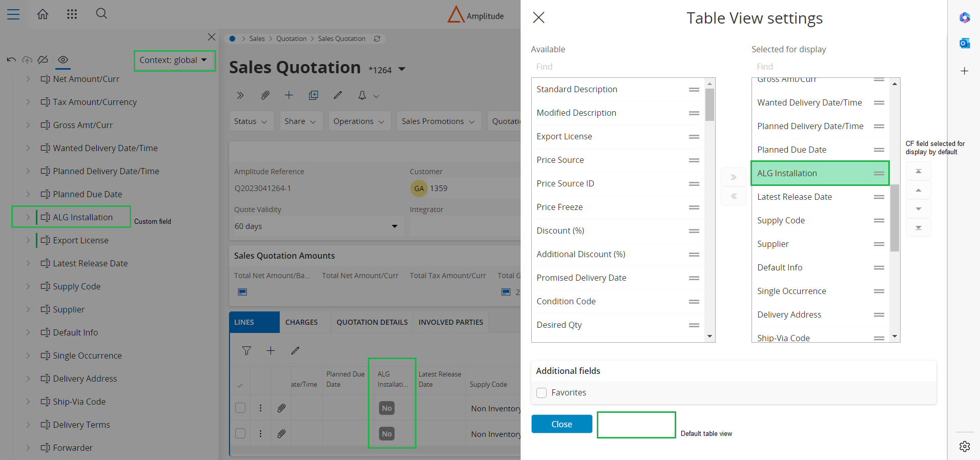Open the Outlook sidebar icon
This screenshot has width=980, height=460.
[965, 44]
